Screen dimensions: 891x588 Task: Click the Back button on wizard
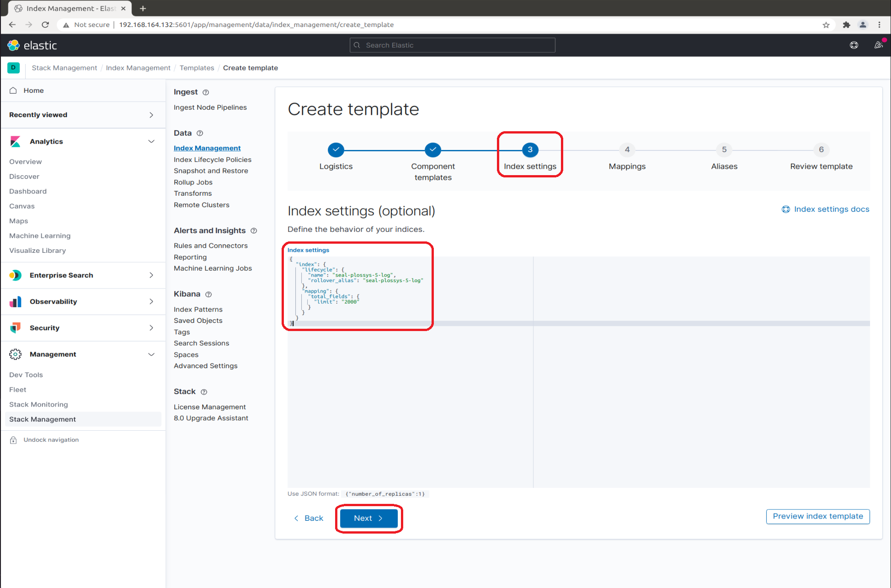coord(309,518)
